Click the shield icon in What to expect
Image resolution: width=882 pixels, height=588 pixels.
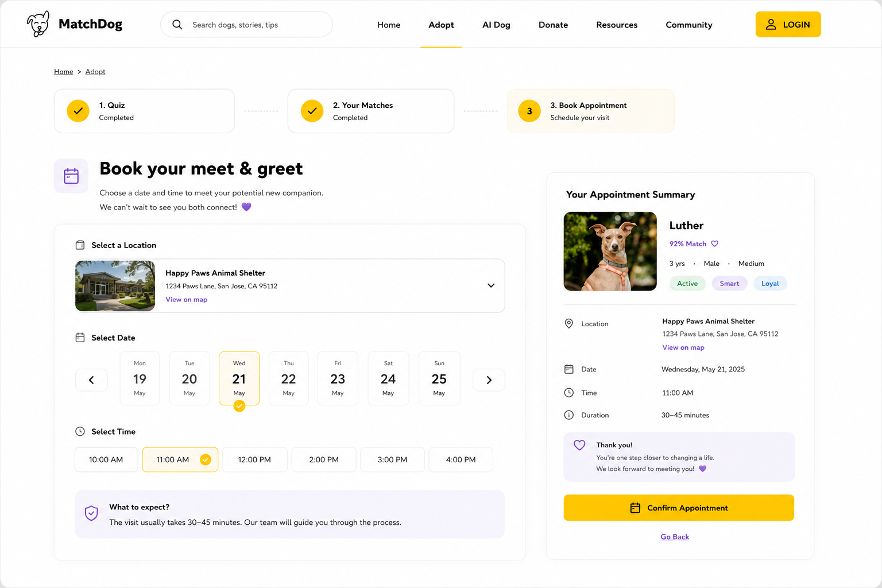pos(91,513)
